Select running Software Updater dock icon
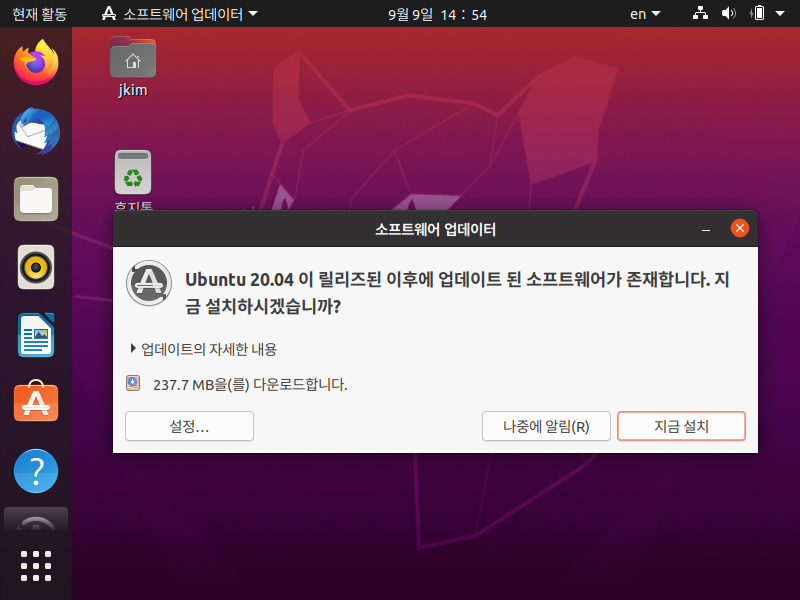The width and height of the screenshot is (800, 600). (x=36, y=520)
